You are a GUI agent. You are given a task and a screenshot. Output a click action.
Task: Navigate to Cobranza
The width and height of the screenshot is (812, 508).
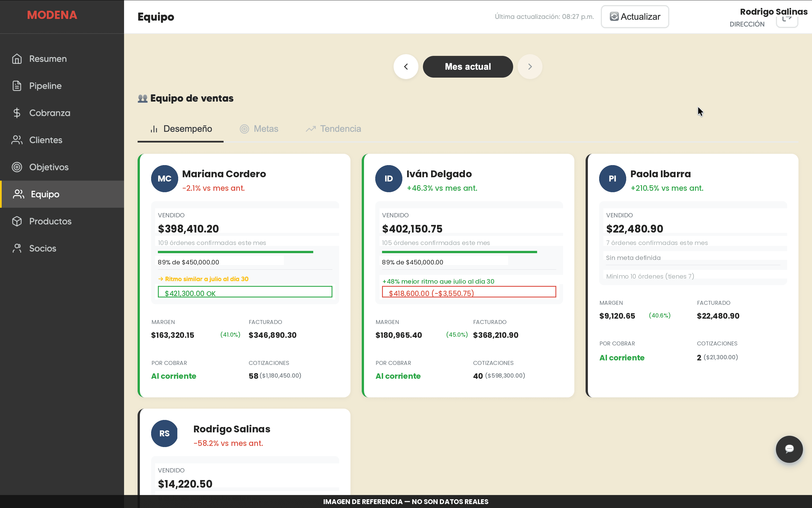62,113
